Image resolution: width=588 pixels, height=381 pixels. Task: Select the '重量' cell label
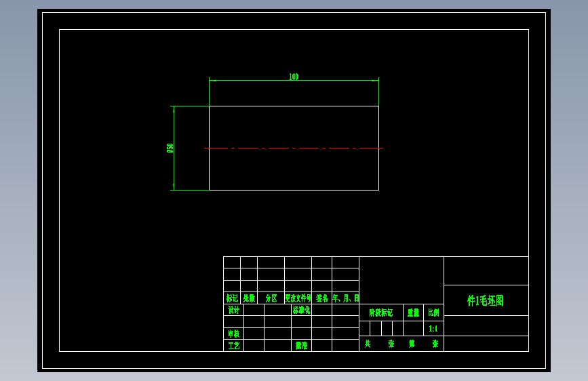(x=413, y=313)
